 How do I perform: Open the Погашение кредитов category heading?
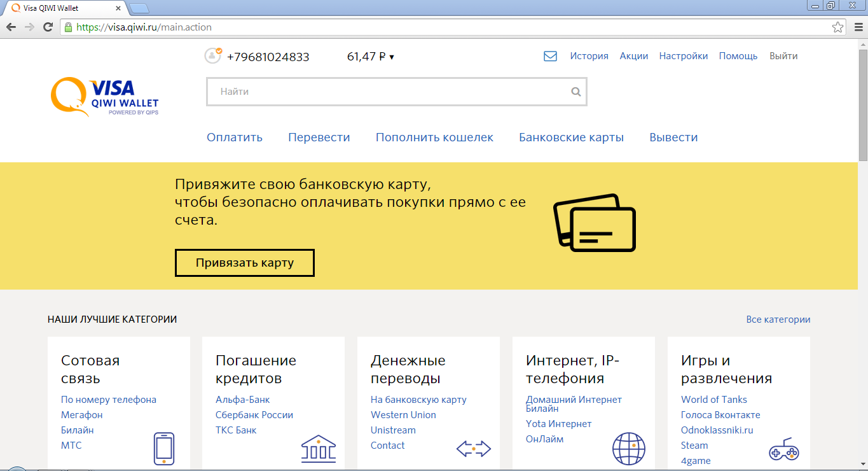coord(256,369)
